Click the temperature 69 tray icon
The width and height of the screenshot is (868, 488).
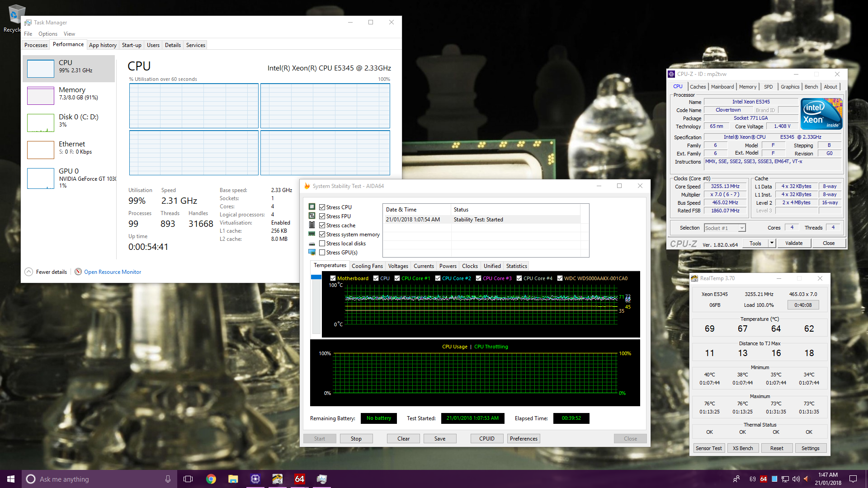pyautogui.click(x=753, y=479)
